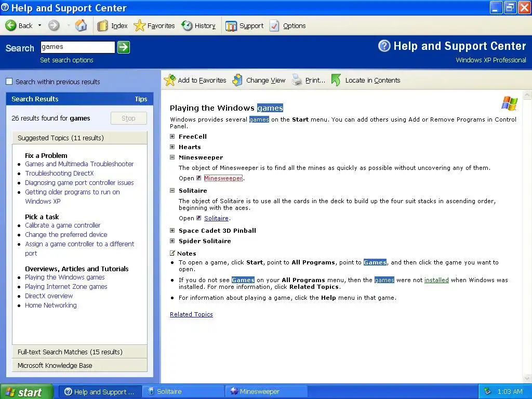Click the Locate in Contents icon

click(x=336, y=80)
